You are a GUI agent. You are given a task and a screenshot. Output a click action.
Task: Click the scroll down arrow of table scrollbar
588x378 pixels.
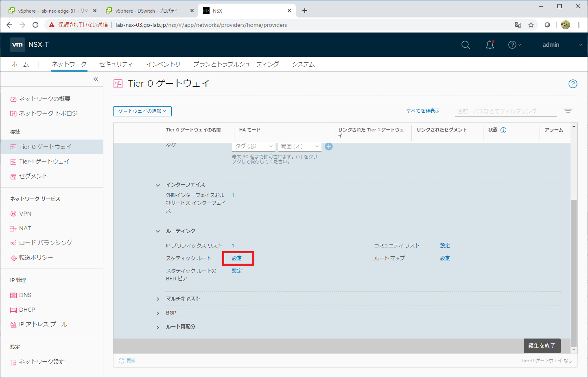pos(574,350)
